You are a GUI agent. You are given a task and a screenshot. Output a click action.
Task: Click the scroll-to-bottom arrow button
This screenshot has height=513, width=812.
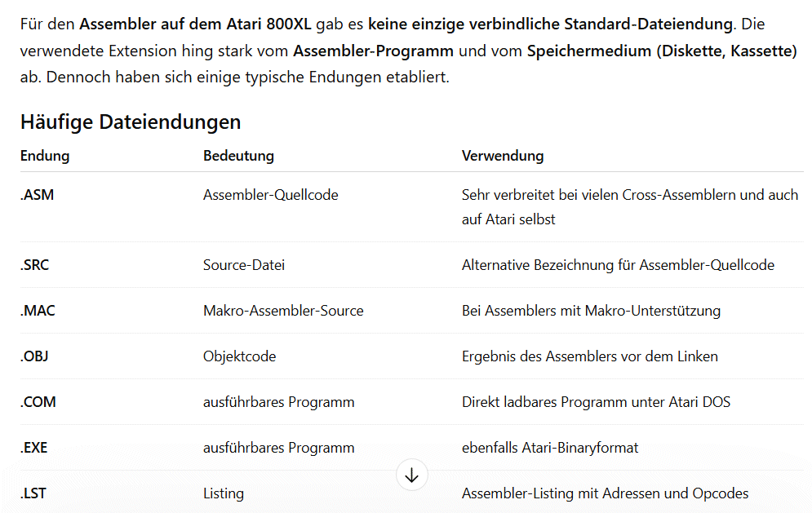[411, 475]
